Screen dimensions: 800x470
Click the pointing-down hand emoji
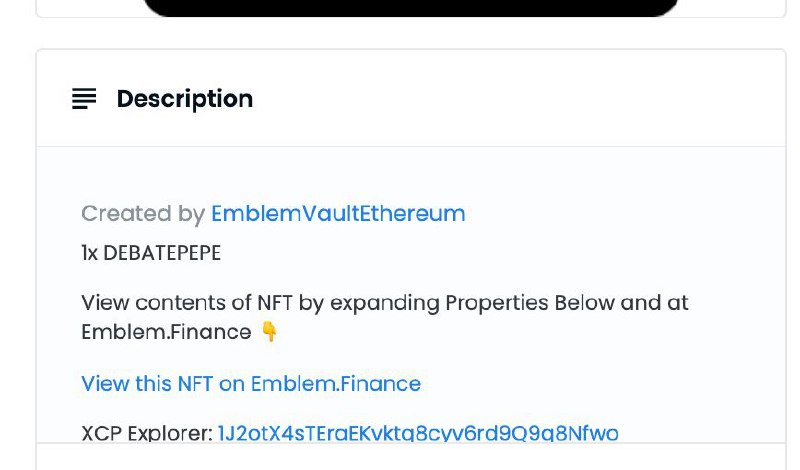[269, 332]
